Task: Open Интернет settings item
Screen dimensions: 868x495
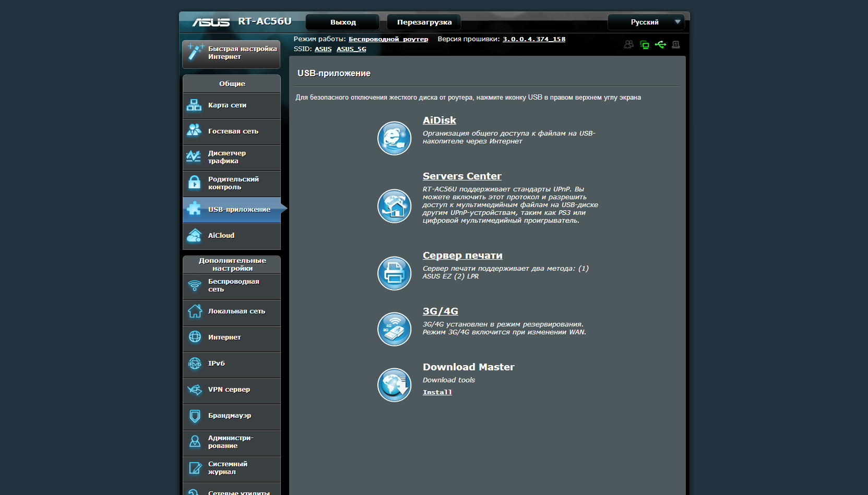Action: pos(232,339)
